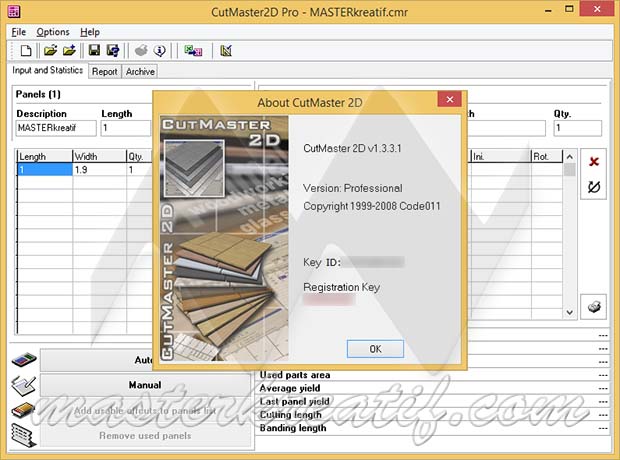Click the parts list scroll-down arrow
620x460 pixels.
[x=569, y=312]
